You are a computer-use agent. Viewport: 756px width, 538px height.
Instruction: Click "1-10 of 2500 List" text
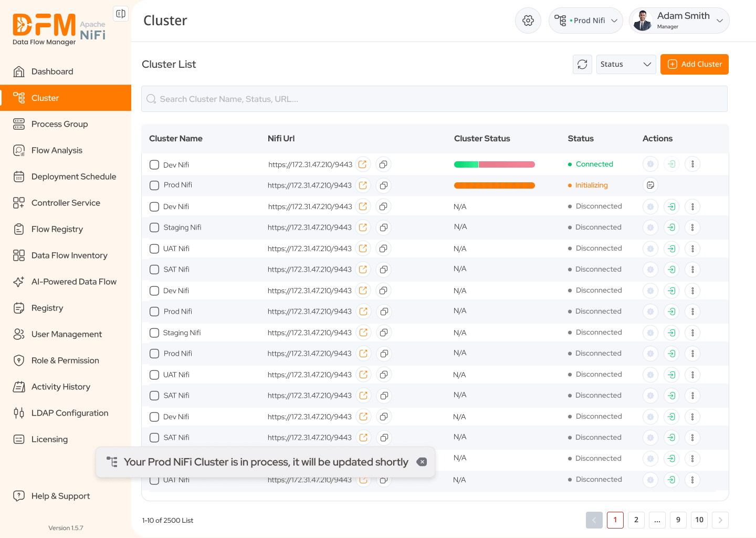(x=167, y=520)
